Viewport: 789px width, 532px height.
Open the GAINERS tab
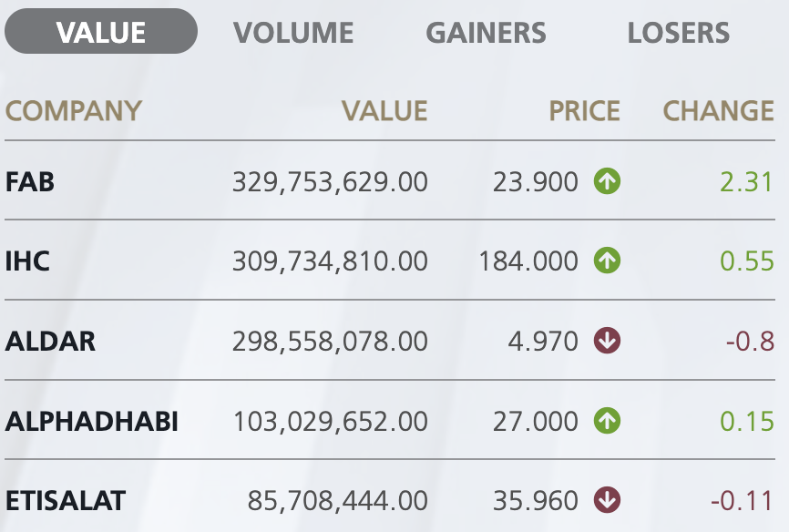click(x=487, y=33)
